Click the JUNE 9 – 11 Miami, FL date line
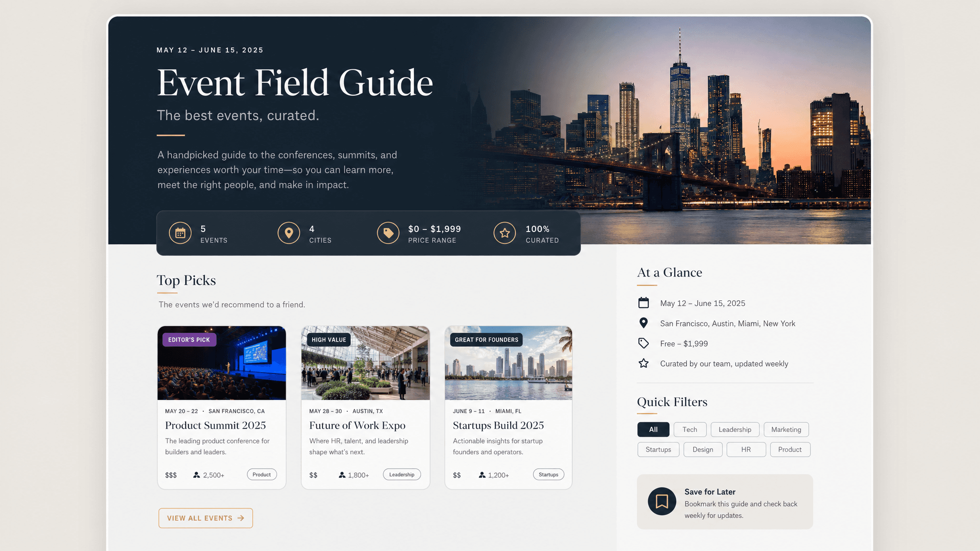 pyautogui.click(x=487, y=411)
